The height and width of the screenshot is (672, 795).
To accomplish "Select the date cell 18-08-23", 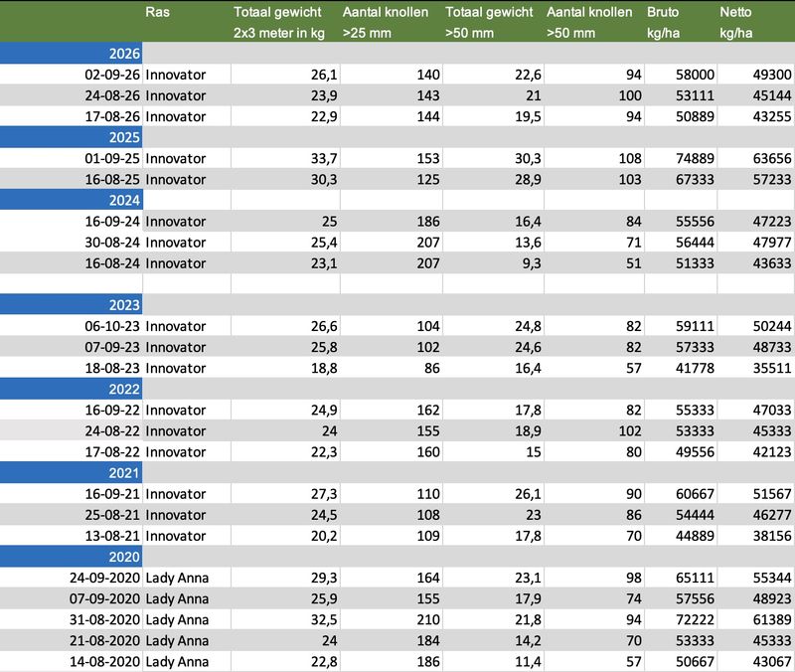I will 112,368.
